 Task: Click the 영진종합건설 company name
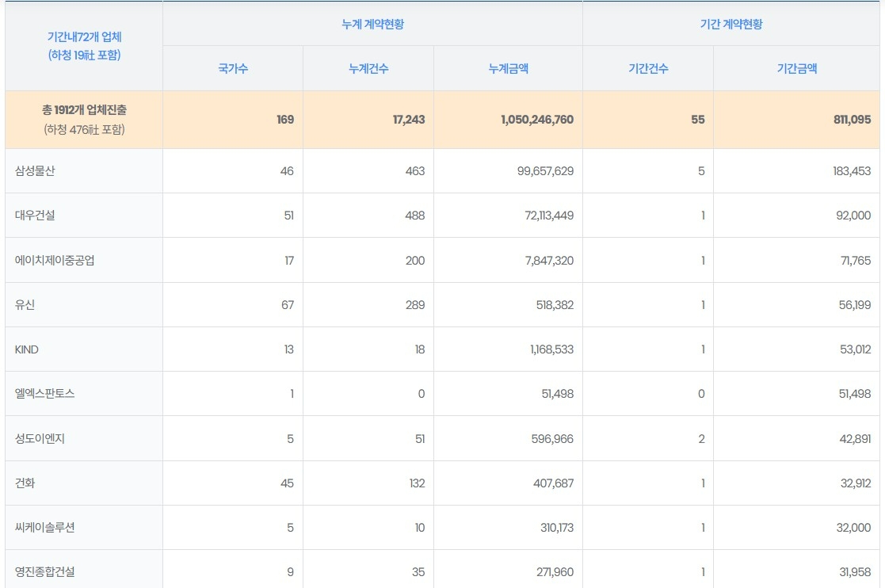(45, 571)
